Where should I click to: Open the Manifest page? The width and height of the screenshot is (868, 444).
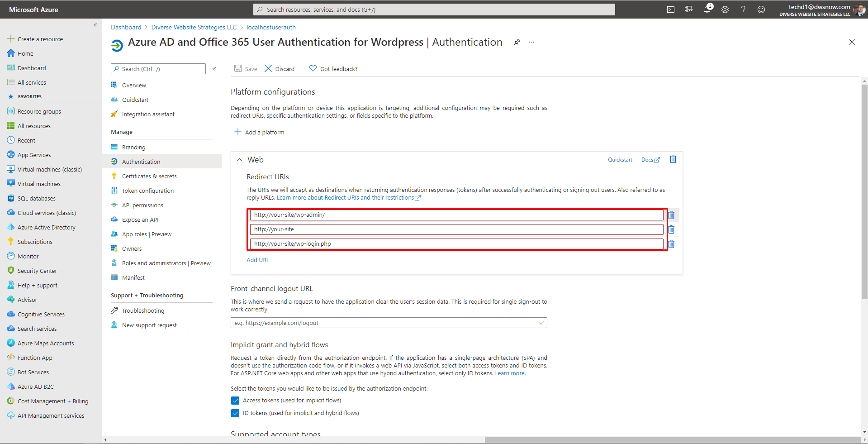tap(133, 277)
